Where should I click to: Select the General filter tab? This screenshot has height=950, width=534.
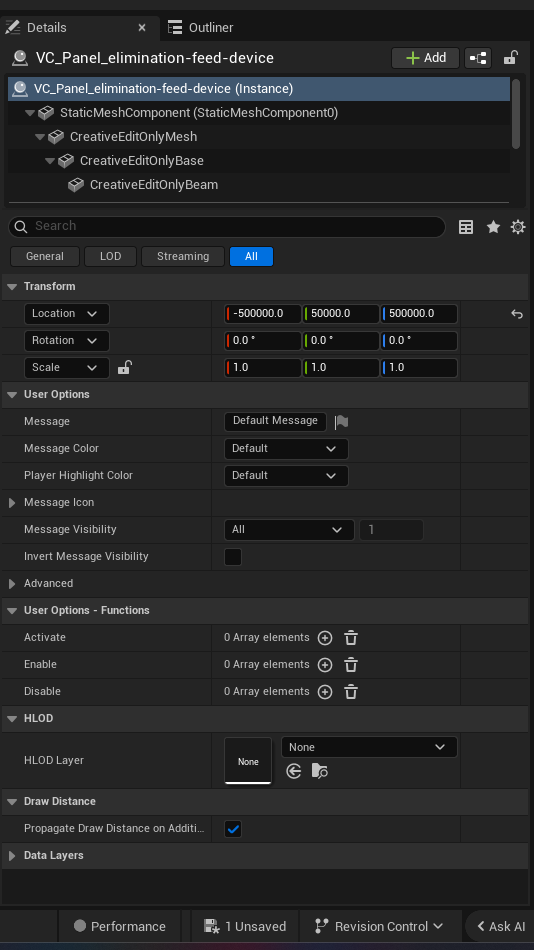click(45, 257)
